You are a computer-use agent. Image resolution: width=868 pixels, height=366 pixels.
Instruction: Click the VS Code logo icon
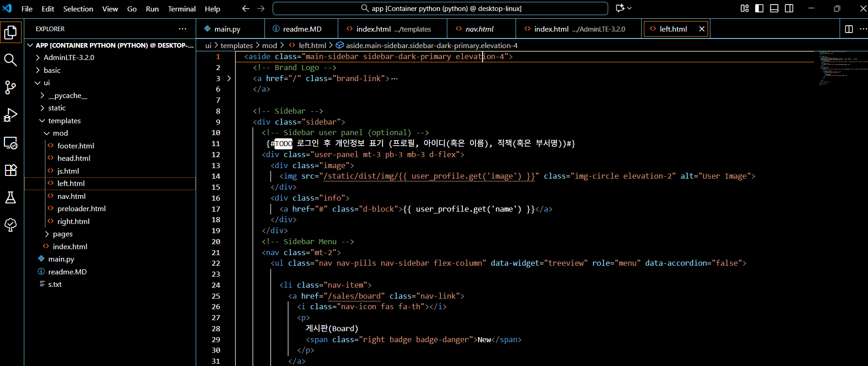(7, 8)
